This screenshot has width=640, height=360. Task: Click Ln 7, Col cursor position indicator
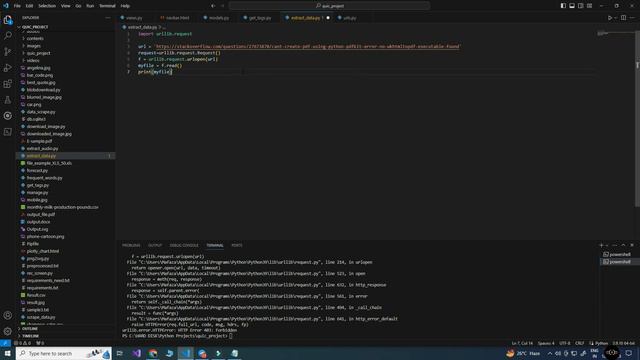tap(522, 343)
